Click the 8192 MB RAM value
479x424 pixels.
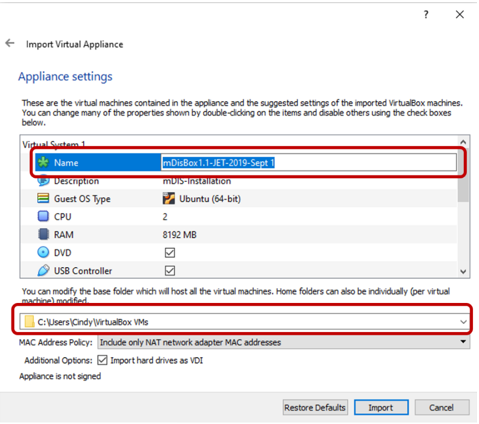point(179,235)
